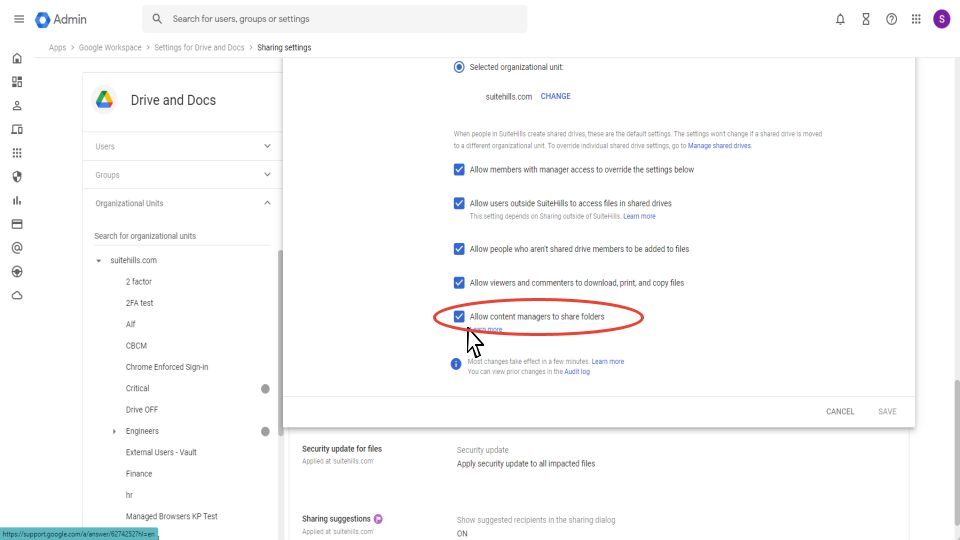Open Reporting bar chart icon

17,201
